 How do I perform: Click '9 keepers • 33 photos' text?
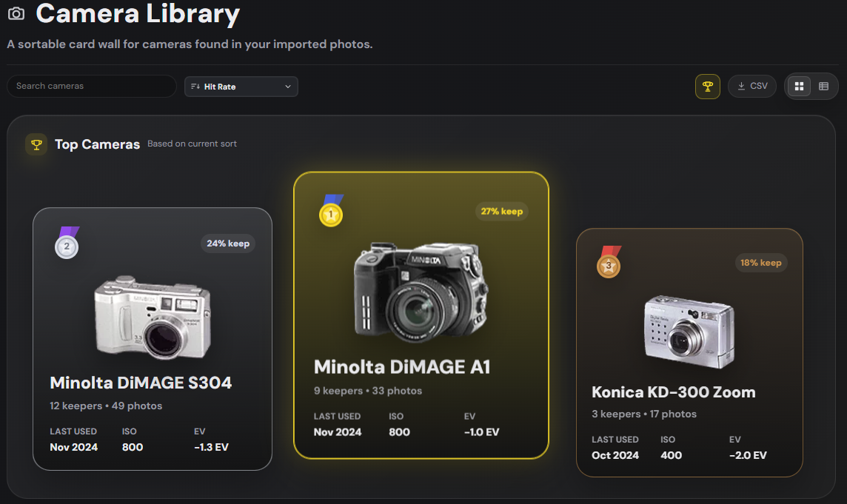pyautogui.click(x=368, y=391)
